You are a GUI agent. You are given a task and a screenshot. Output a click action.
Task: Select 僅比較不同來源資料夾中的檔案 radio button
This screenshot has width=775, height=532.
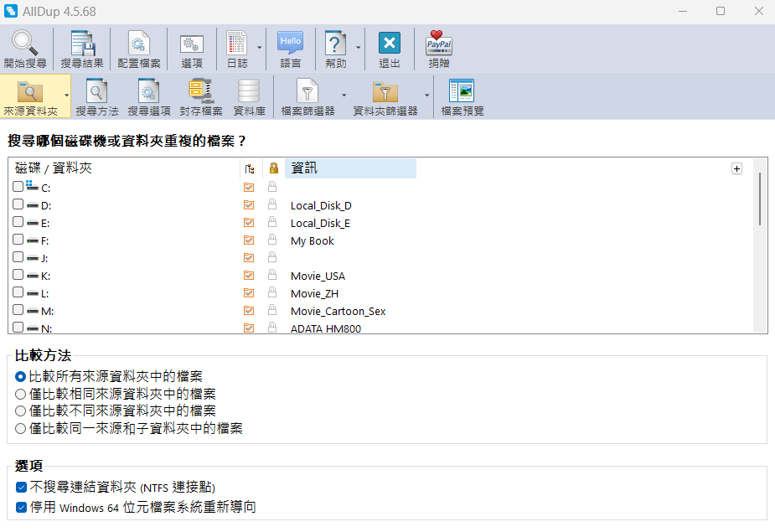point(20,411)
